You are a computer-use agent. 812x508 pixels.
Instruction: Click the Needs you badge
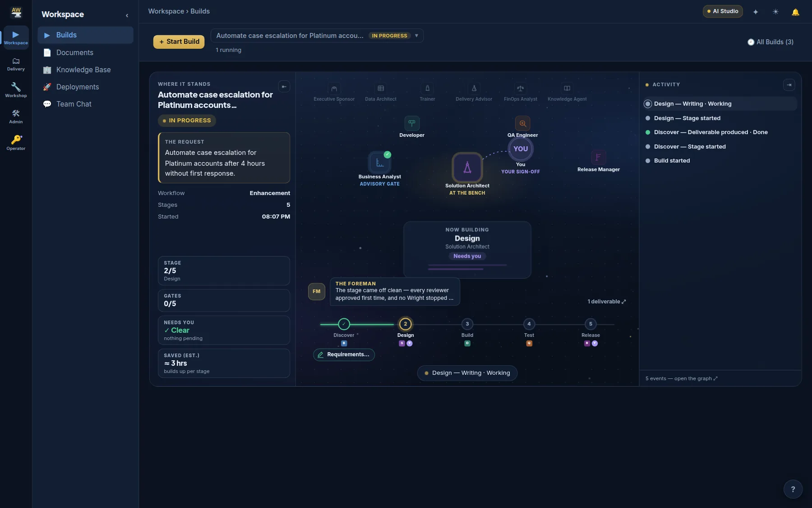coord(467,256)
